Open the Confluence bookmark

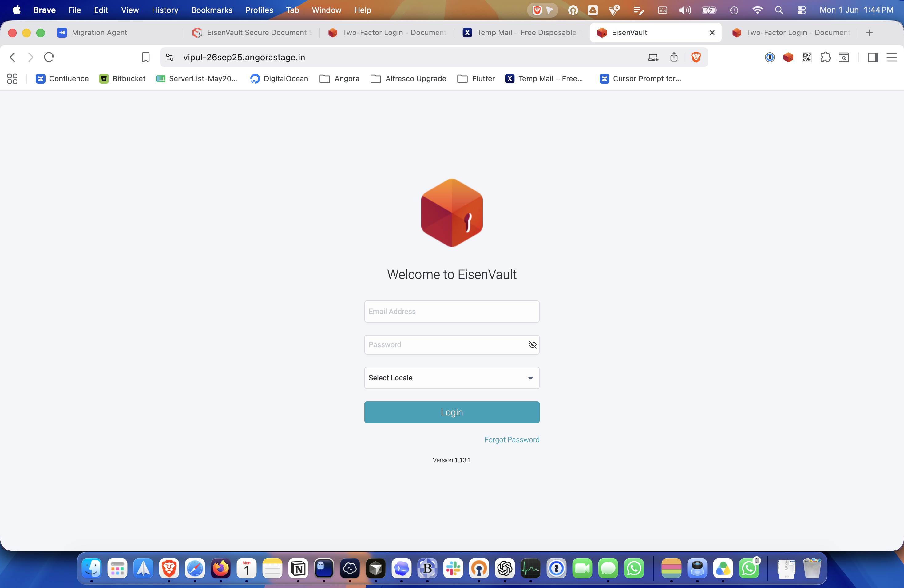(x=62, y=79)
